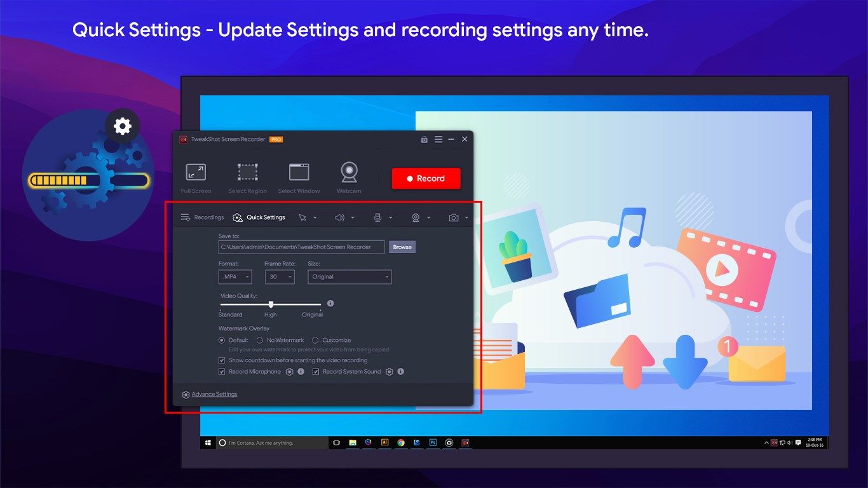Open Record System Sound gear settings
The width and height of the screenshot is (868, 488).
click(390, 372)
